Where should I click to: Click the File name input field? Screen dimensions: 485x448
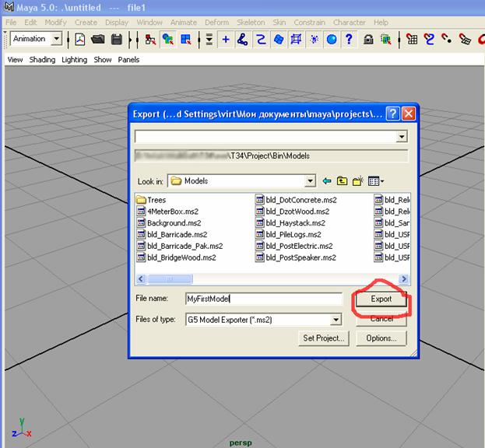[263, 299]
